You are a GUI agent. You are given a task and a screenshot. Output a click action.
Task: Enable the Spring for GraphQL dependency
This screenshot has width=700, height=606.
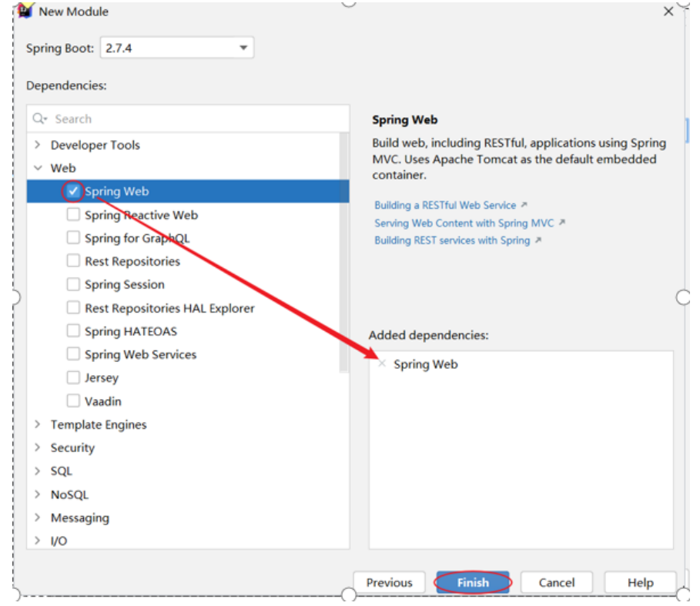[x=72, y=237]
